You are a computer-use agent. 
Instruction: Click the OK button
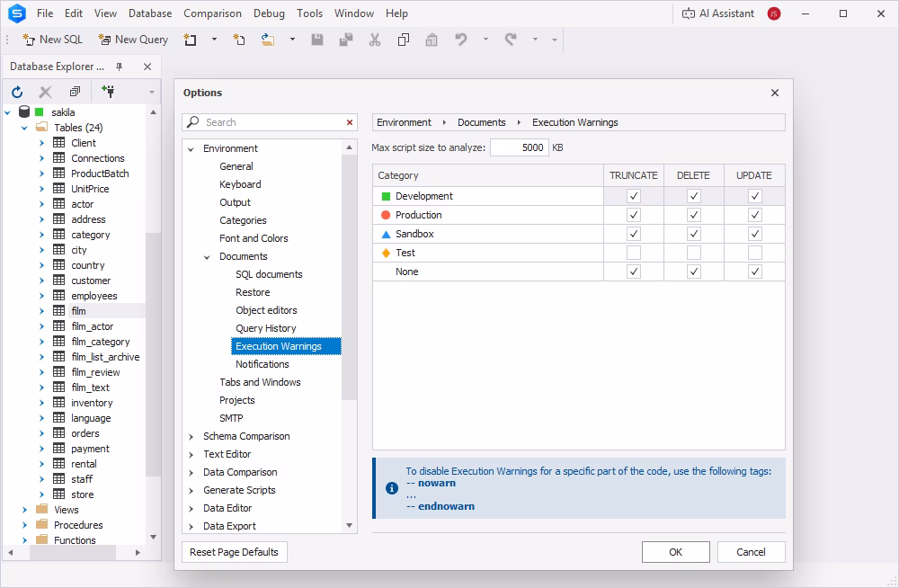(675, 552)
